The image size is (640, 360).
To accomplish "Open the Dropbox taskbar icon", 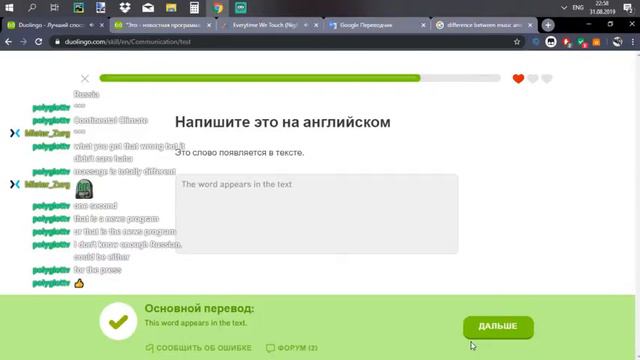I will click(125, 8).
